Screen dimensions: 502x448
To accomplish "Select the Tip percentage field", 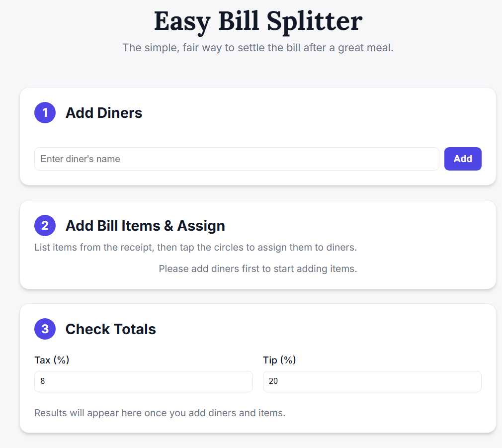I will click(x=372, y=381).
